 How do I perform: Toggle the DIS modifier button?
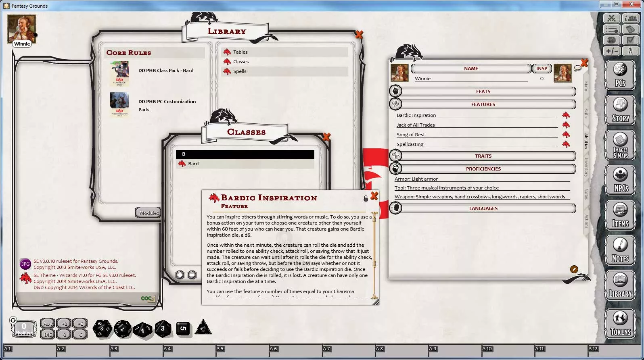(48, 334)
